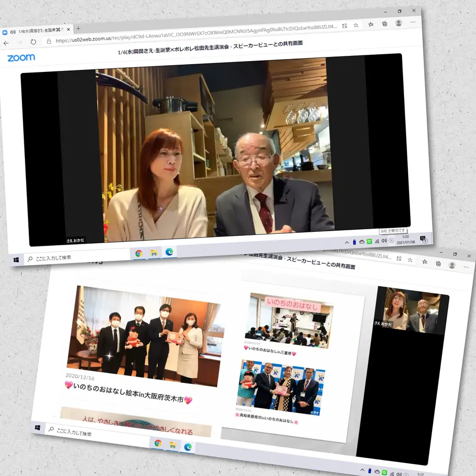Open network settings beside the 1:20 clock
476x476 pixels.
point(377,241)
